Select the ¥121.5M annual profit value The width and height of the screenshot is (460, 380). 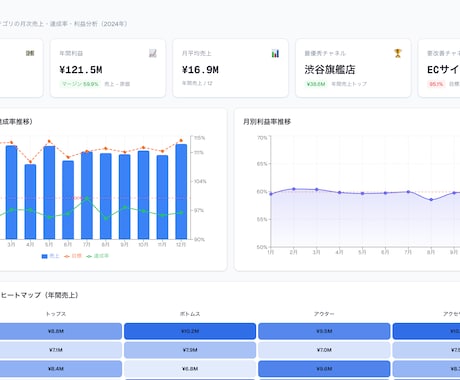[81, 70]
